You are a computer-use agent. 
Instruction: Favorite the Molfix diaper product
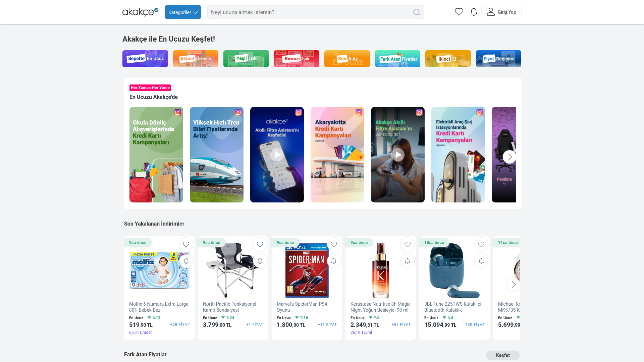[x=186, y=244]
